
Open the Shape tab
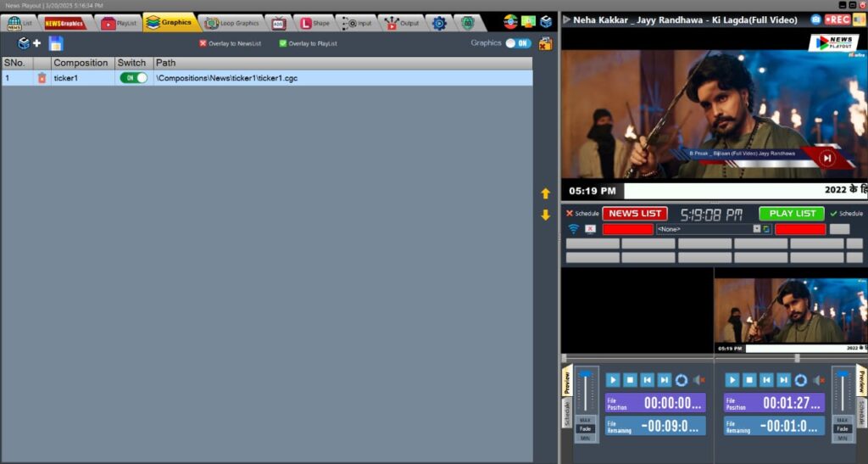315,23
